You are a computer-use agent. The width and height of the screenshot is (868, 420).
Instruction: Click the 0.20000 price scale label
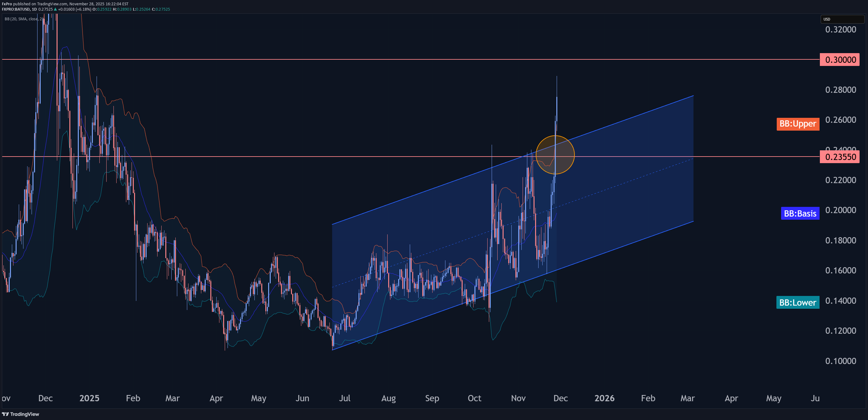(840, 210)
